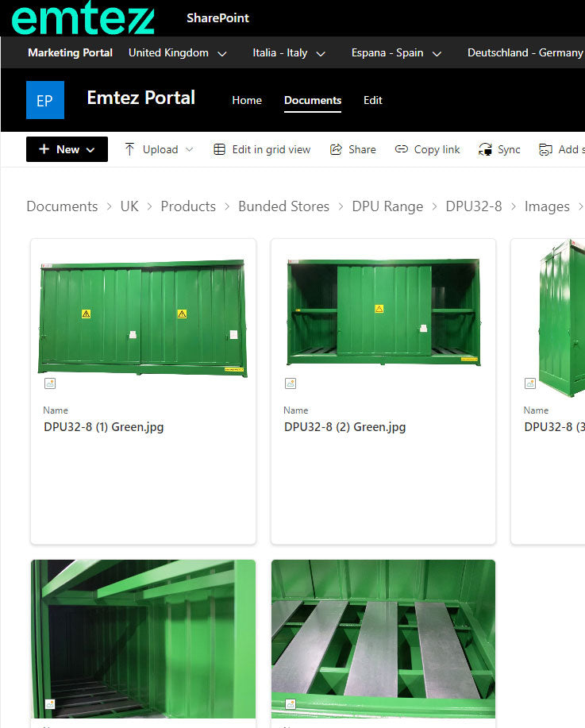Screen dimensions: 585x728
Task: Navigate to Images breadcrumb
Action: click(x=547, y=206)
